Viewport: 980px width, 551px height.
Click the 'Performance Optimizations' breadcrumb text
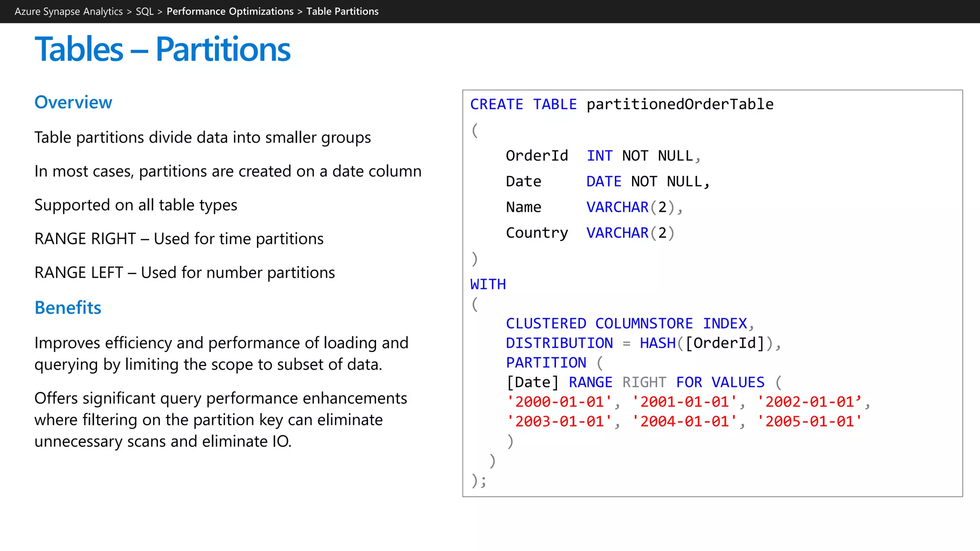pyautogui.click(x=230, y=11)
